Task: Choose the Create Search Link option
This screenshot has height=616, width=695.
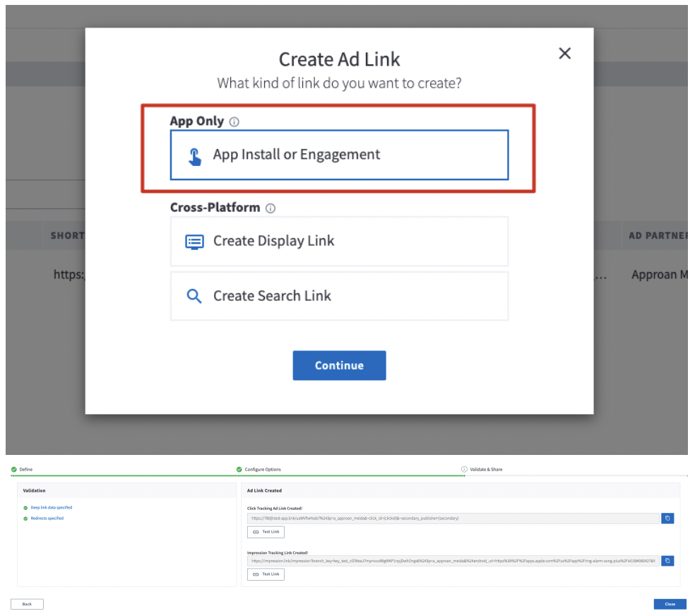Action: click(x=339, y=296)
